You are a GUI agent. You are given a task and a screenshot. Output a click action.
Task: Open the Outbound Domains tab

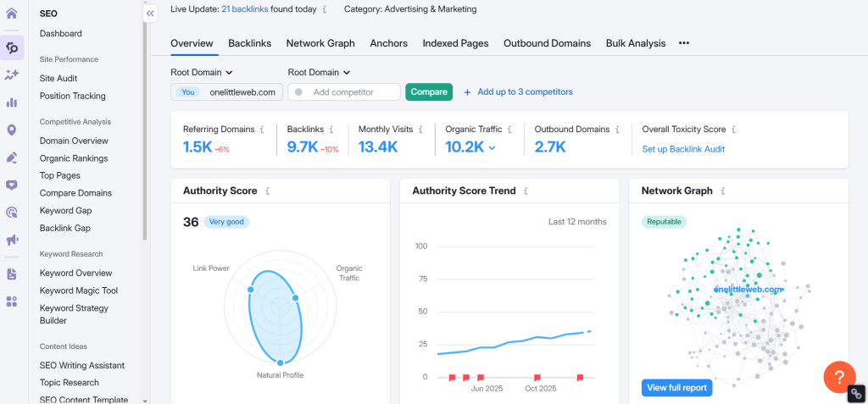coord(547,43)
